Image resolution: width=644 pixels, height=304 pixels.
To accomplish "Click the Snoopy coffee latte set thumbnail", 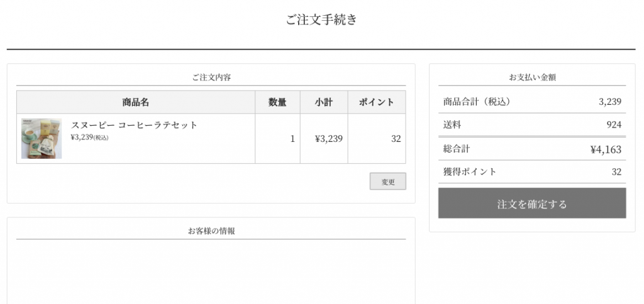I will pyautogui.click(x=42, y=138).
